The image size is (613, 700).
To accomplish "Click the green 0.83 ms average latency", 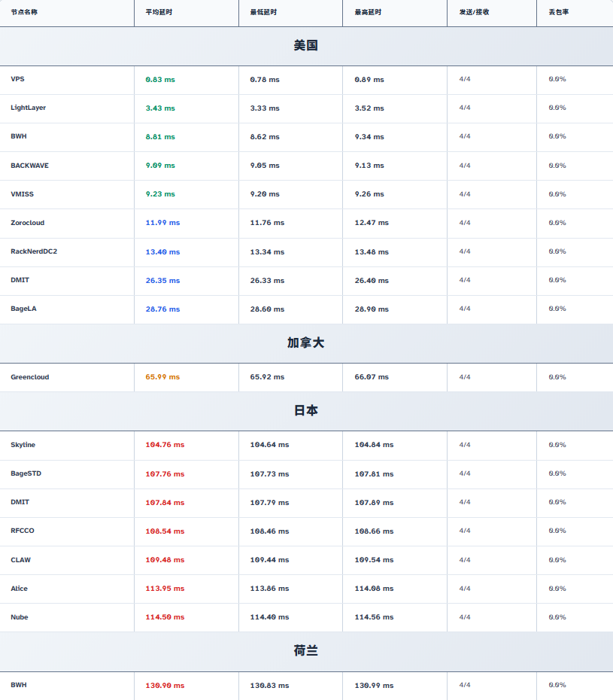I will pos(160,80).
